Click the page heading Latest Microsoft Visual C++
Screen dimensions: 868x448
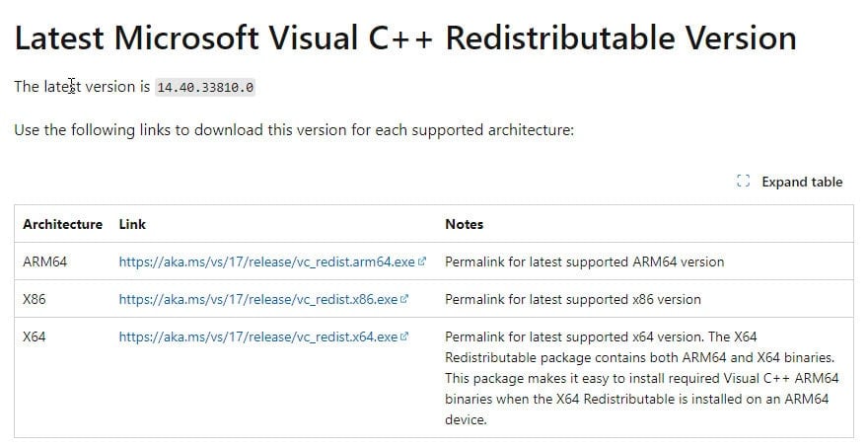pyautogui.click(x=405, y=37)
